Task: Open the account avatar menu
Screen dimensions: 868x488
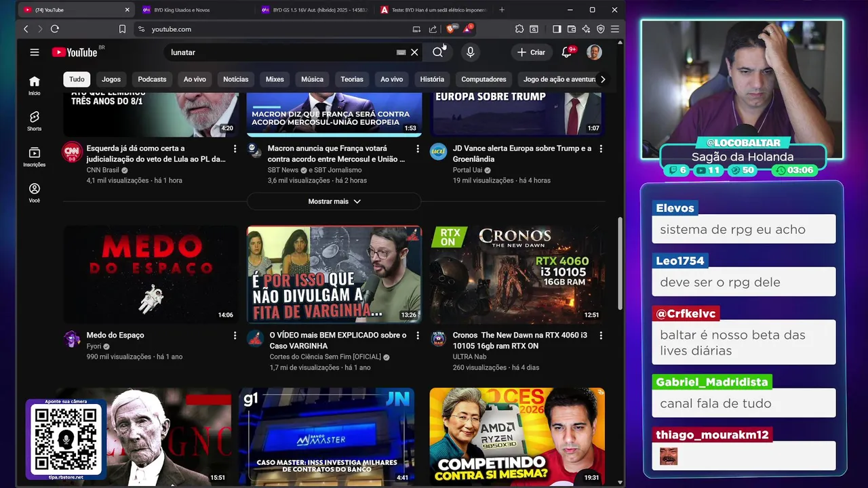Action: pyautogui.click(x=594, y=52)
